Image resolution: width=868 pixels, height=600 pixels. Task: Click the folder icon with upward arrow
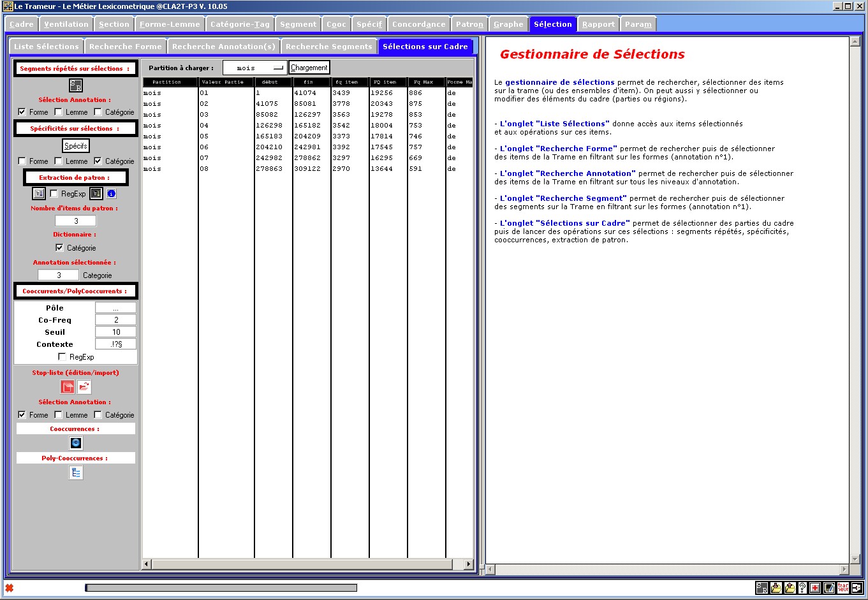pyautogui.click(x=790, y=588)
